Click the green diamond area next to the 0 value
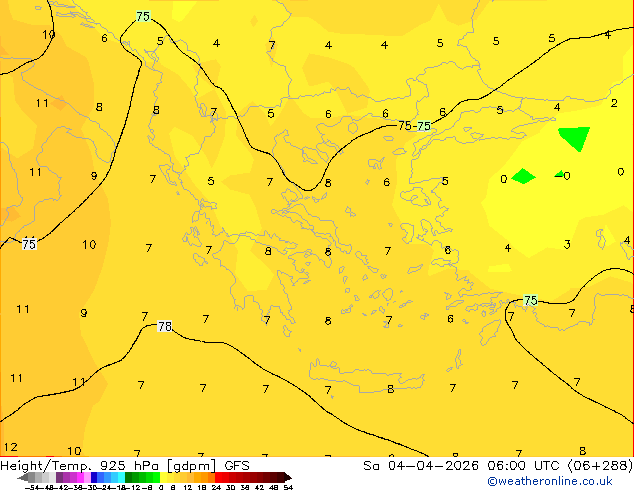This screenshot has height=490, width=634. [x=523, y=176]
